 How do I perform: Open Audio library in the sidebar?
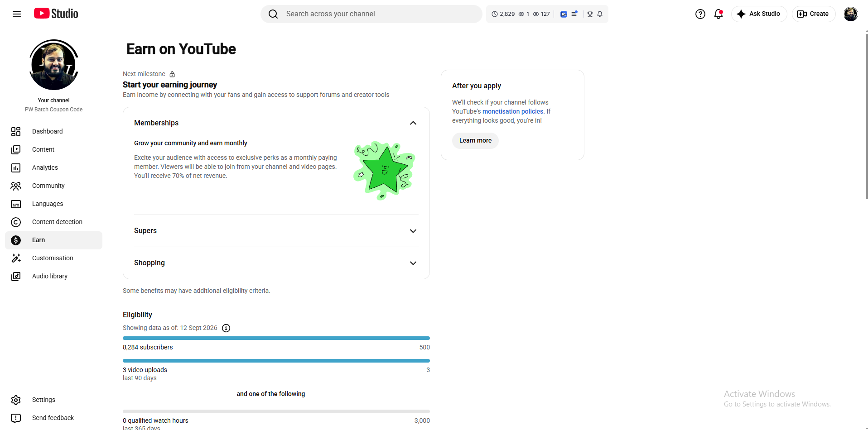(53, 276)
